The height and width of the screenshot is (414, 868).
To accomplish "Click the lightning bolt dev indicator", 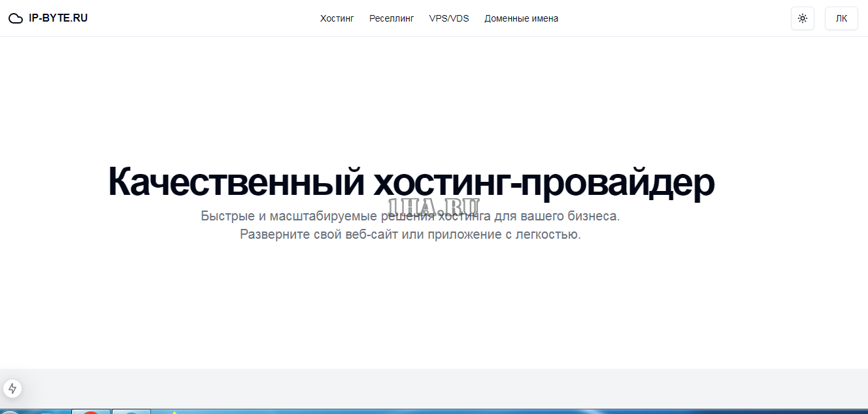I will click(x=12, y=388).
